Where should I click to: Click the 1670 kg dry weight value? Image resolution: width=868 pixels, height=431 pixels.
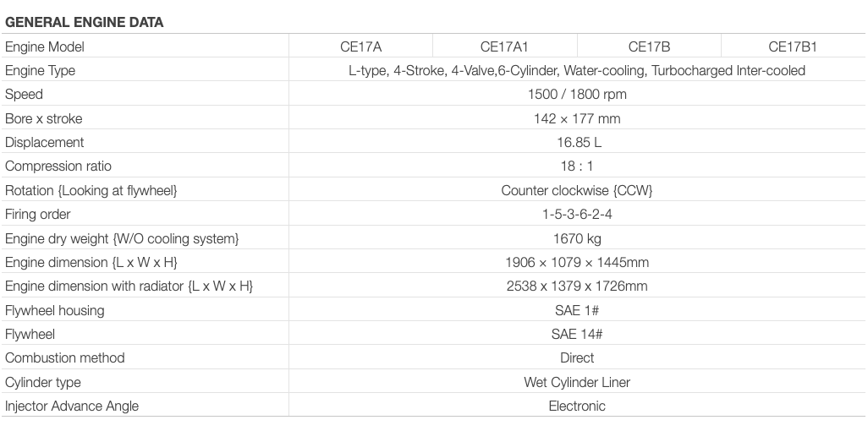click(x=577, y=239)
